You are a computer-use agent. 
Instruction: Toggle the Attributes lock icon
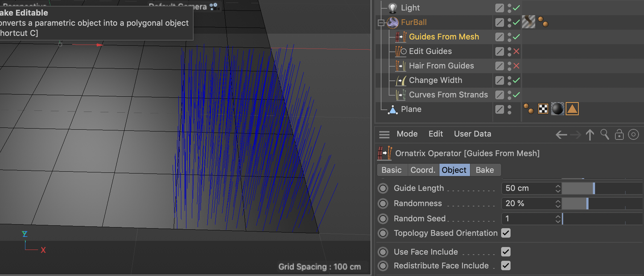click(619, 135)
